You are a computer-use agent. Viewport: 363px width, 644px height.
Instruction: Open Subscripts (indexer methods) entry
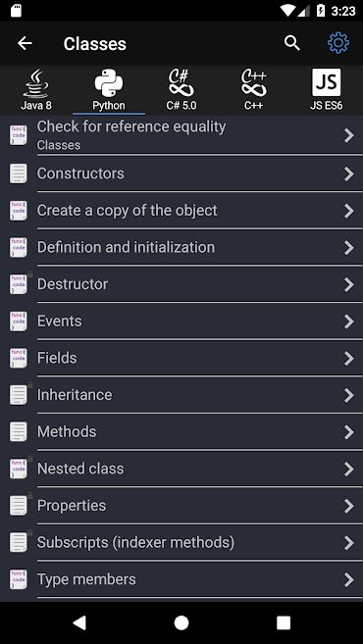(x=181, y=543)
